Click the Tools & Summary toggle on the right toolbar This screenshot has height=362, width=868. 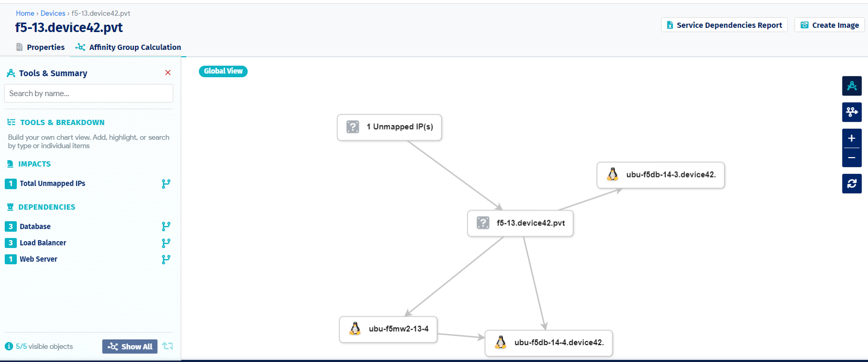point(852,86)
